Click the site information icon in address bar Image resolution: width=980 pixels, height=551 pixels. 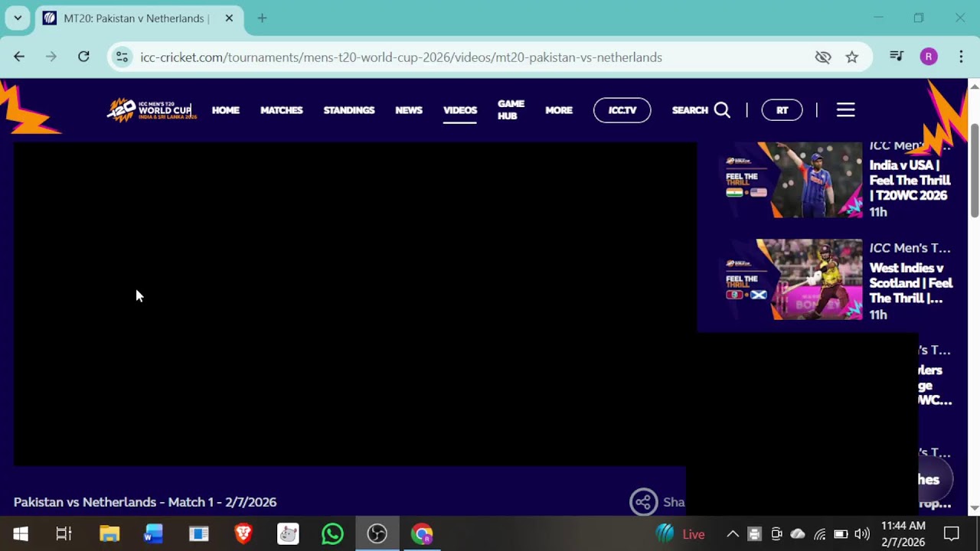click(122, 57)
